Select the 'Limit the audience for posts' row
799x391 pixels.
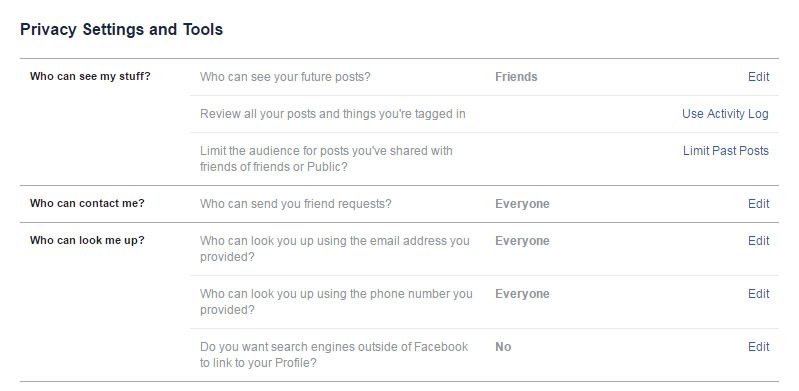tap(484, 159)
